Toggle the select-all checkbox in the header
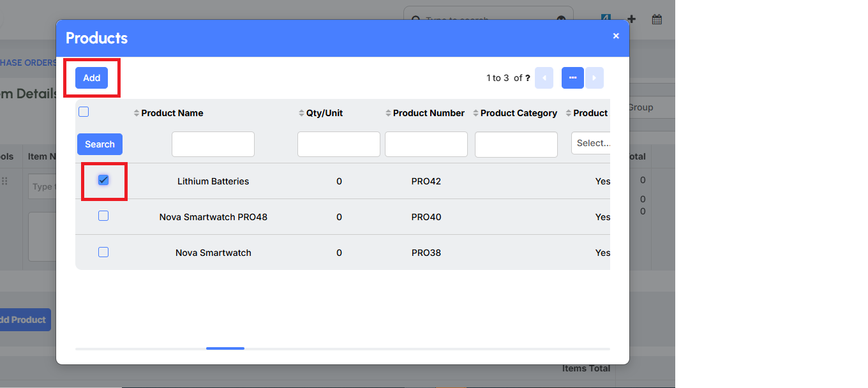This screenshot has height=388, width=868. tap(84, 111)
